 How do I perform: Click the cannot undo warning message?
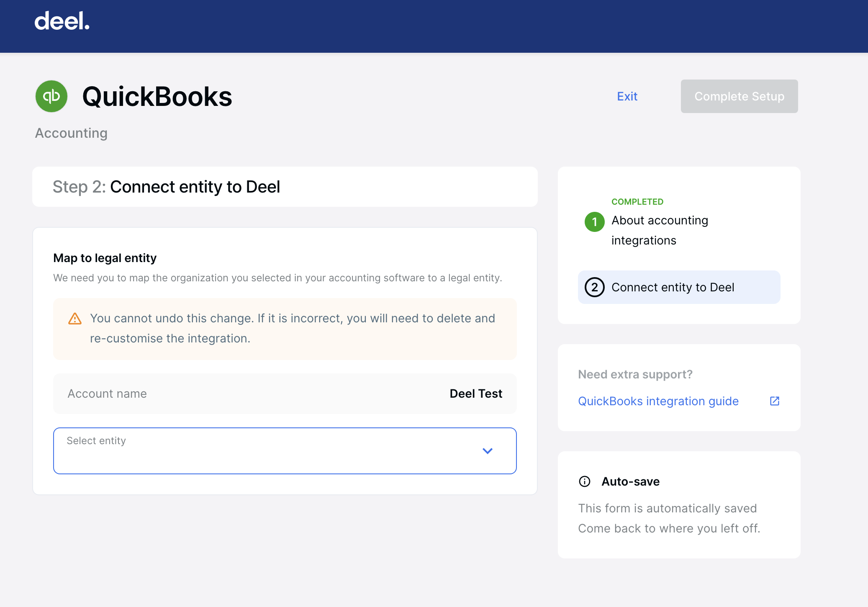(293, 328)
